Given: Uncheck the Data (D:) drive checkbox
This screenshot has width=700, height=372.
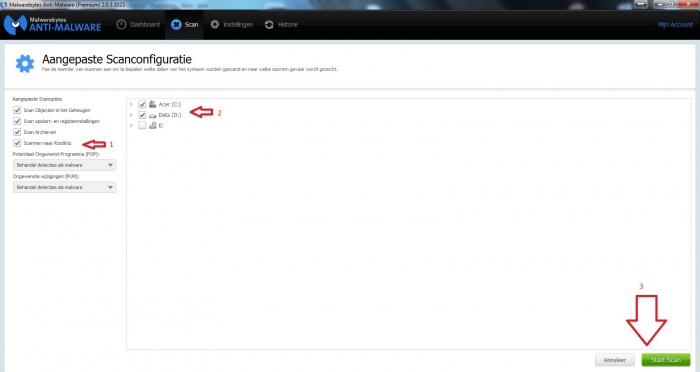Looking at the screenshot, I should tap(142, 115).
